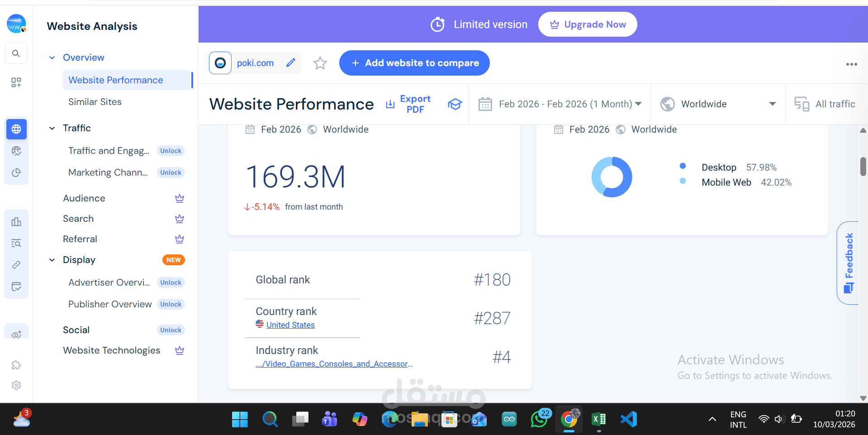Click the poki.com website chip

255,63
